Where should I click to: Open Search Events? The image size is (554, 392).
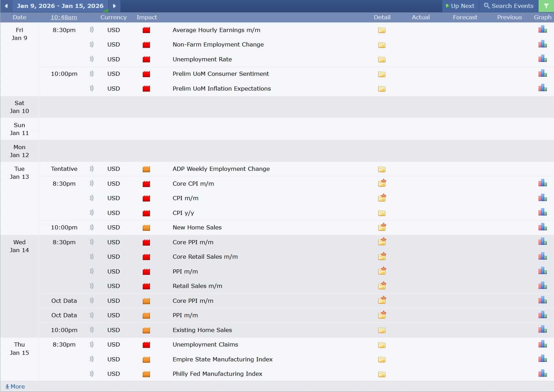[x=508, y=6]
